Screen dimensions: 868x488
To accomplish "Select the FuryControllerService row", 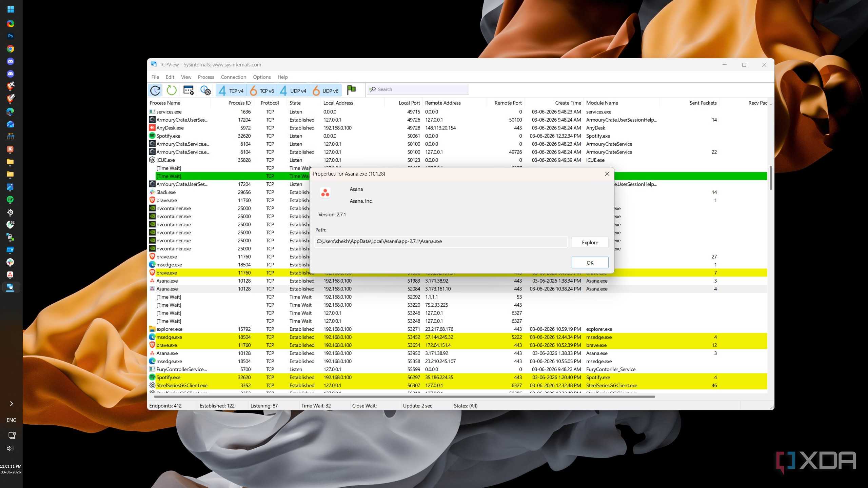I will pyautogui.click(x=458, y=369).
